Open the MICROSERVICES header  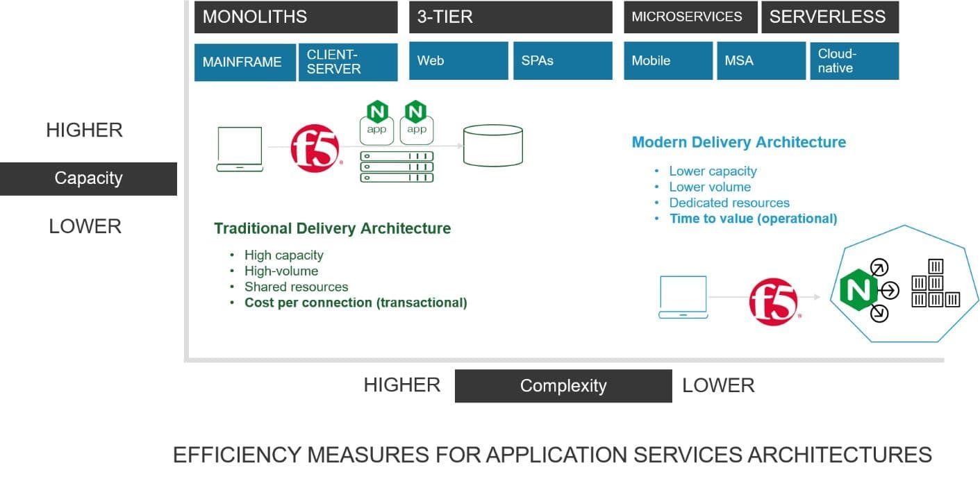point(690,17)
